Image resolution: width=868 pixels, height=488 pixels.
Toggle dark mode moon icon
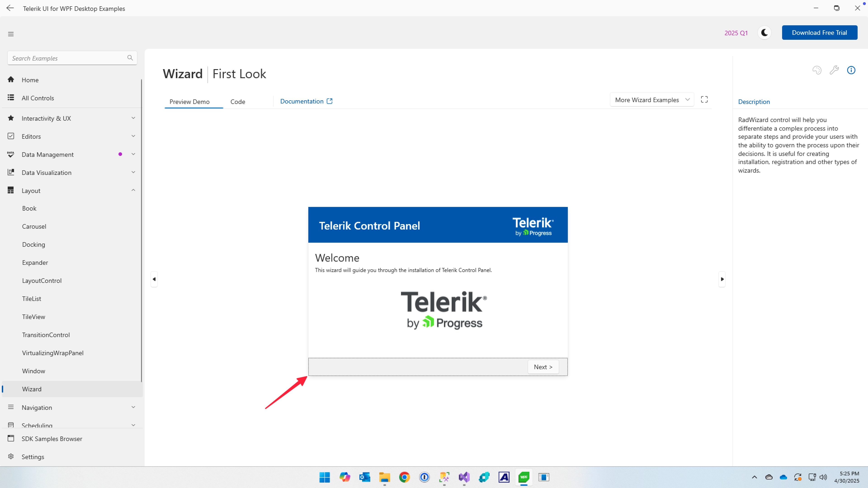tap(764, 33)
